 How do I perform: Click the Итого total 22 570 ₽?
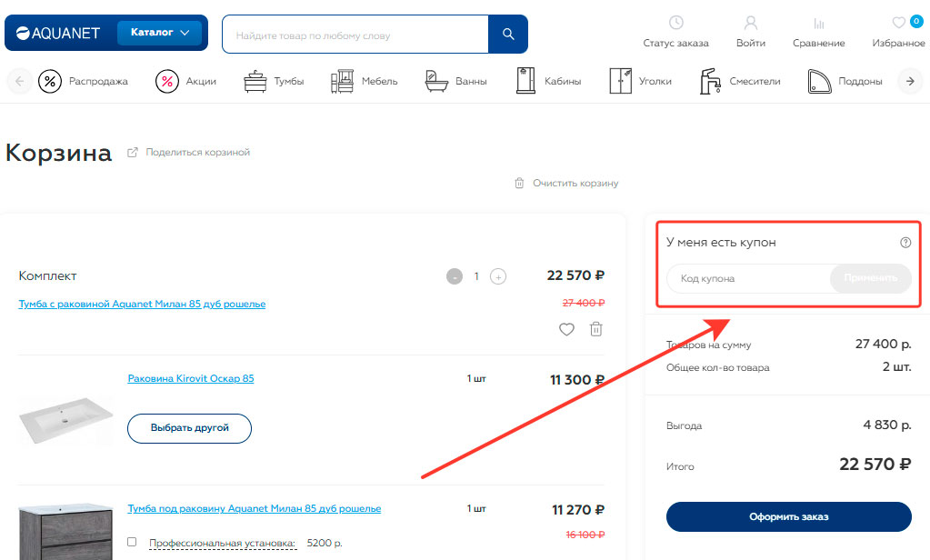click(875, 464)
